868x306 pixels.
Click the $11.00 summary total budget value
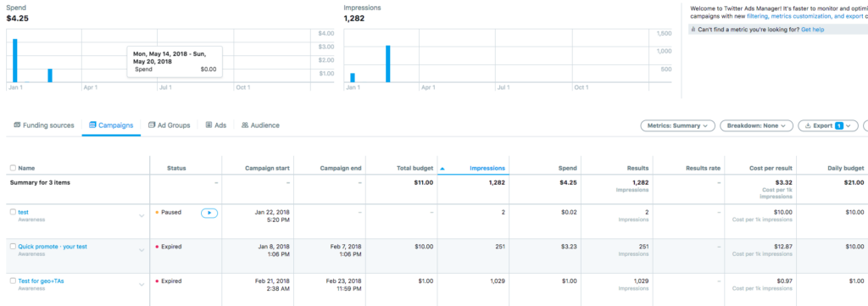[x=424, y=182]
